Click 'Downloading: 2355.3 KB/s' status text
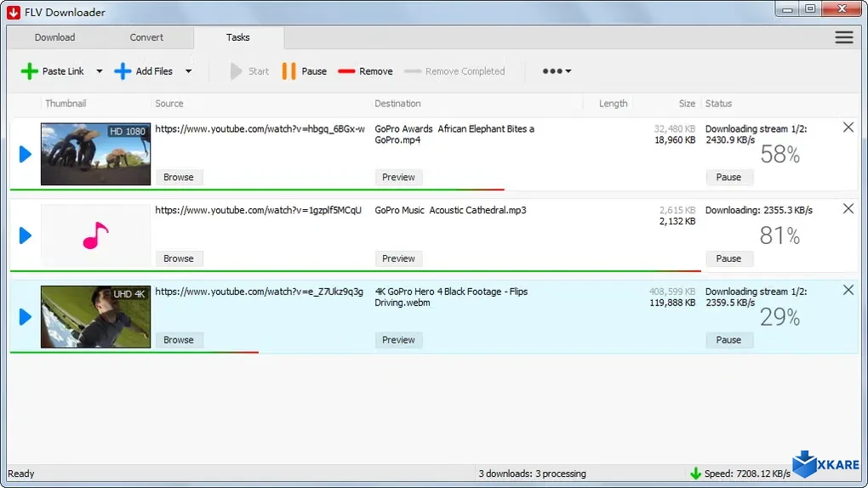868x488 pixels. point(758,210)
